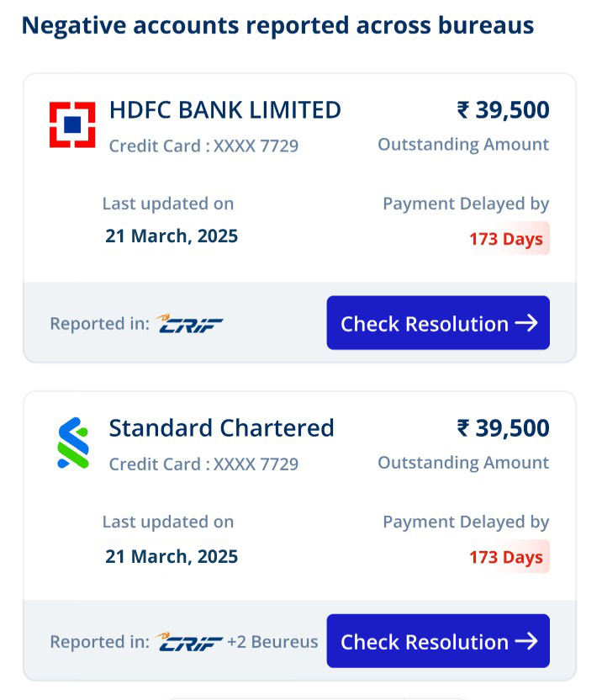Select Standard Chartered account title

(222, 428)
